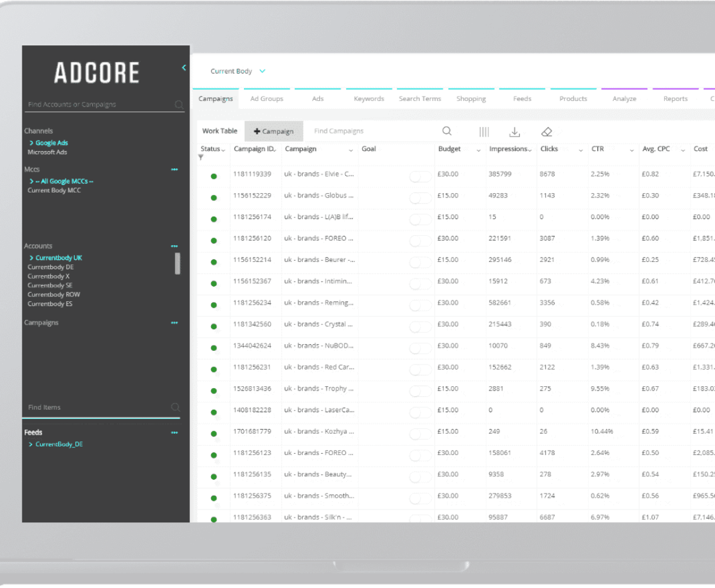
Task: Open the Feeds options dots menu
Action: 174,432
